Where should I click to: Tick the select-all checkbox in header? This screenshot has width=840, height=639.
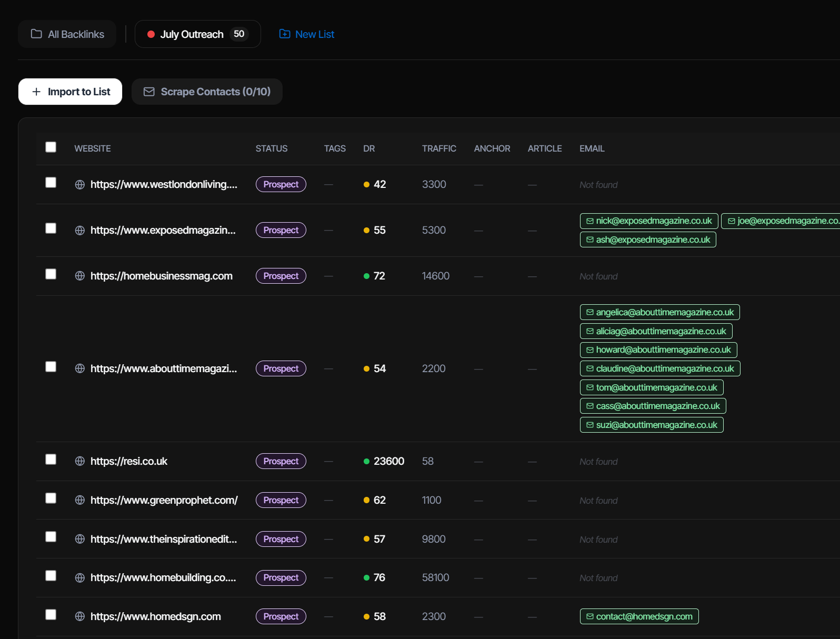(x=51, y=147)
